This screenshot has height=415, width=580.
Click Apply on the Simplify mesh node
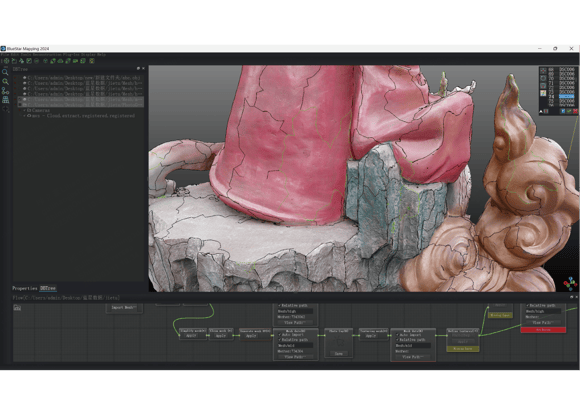[x=191, y=336]
